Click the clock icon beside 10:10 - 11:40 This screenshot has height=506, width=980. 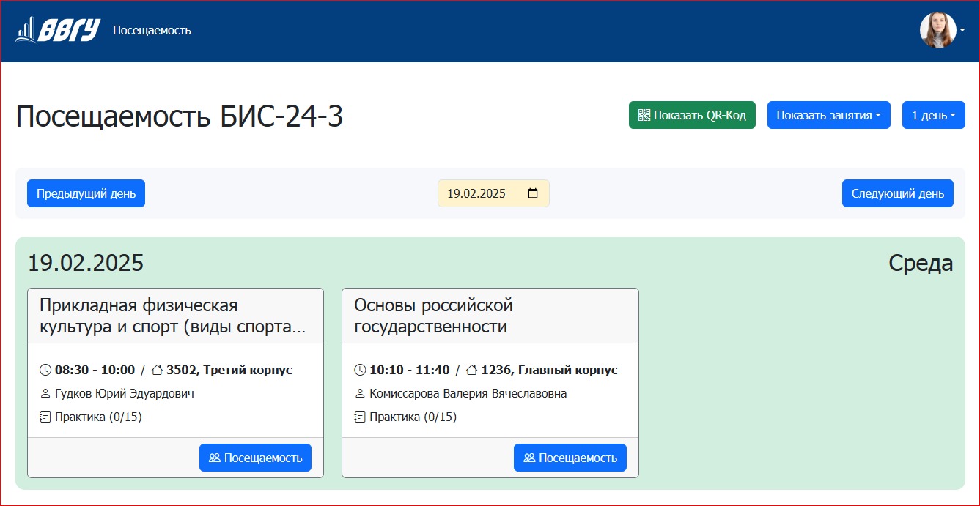(x=360, y=370)
